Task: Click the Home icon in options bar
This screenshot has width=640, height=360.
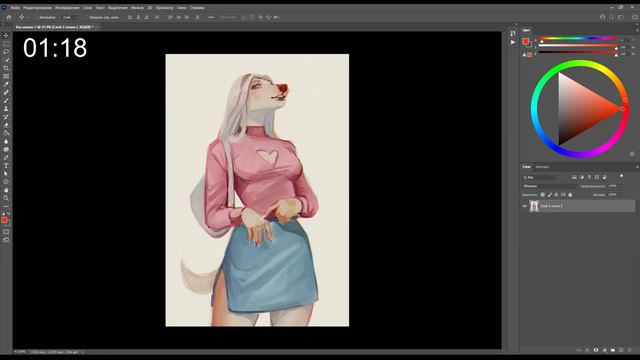Action: [9, 18]
